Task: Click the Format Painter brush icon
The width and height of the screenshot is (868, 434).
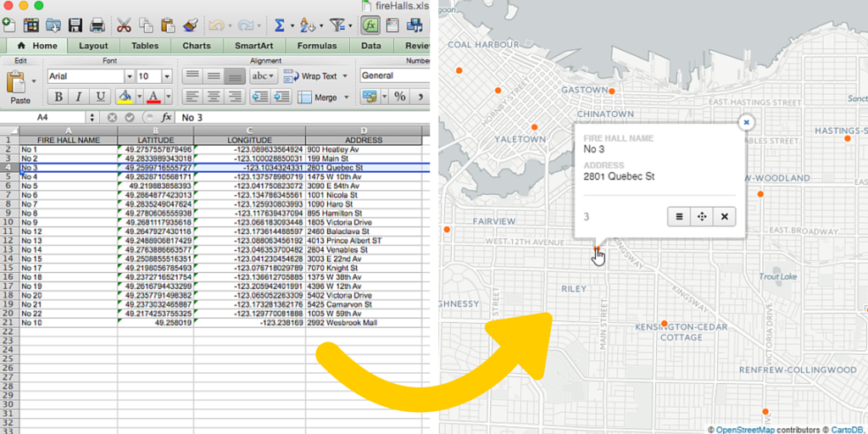Action: [x=190, y=25]
